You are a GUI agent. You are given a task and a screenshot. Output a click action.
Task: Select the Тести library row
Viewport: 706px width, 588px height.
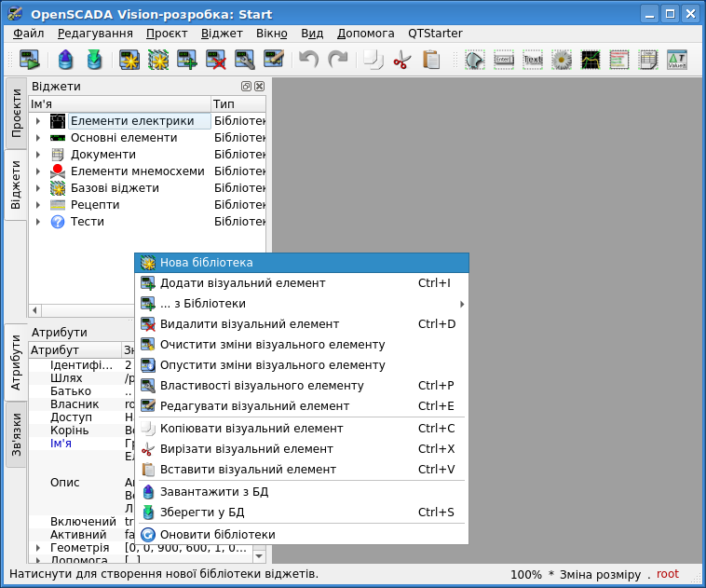coord(88,222)
